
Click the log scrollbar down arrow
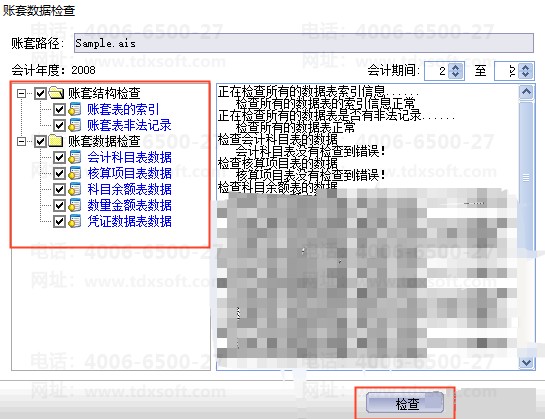click(x=526, y=363)
